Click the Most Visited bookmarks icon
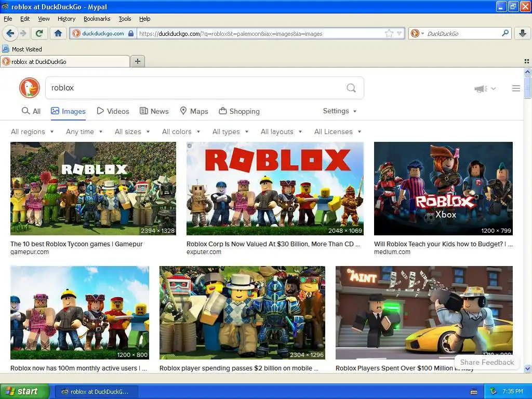This screenshot has width=532, height=399. tap(5, 49)
